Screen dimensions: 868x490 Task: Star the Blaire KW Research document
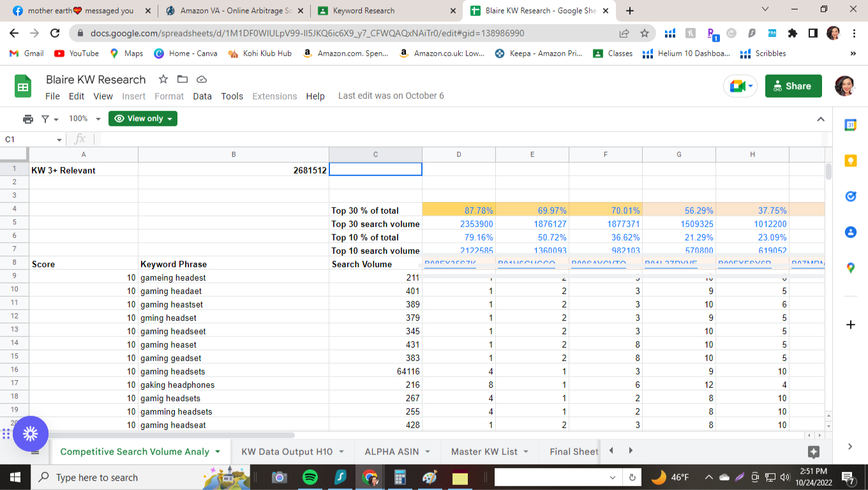tap(163, 79)
